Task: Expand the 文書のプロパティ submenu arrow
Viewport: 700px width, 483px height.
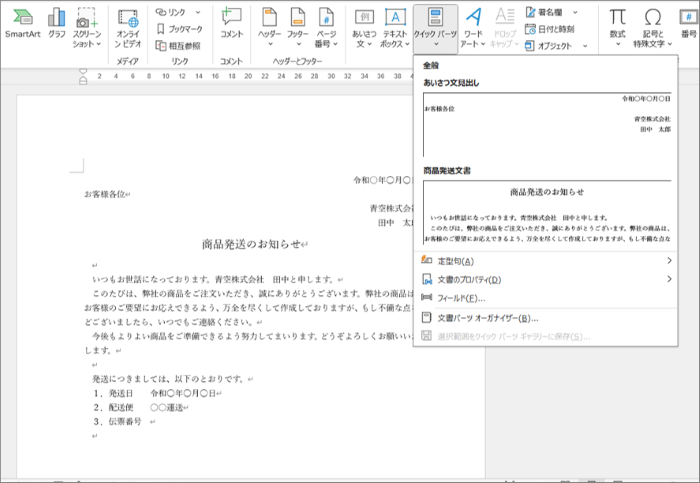Action: coord(669,279)
